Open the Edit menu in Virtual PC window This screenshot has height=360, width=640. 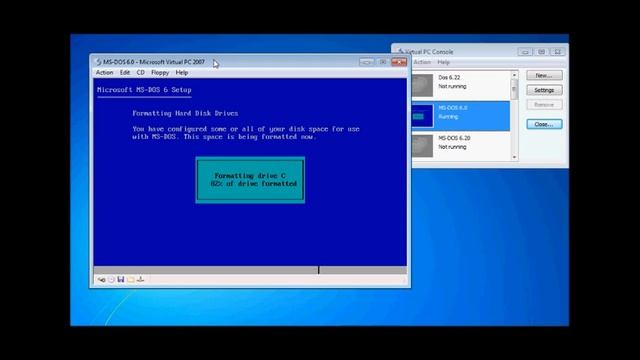125,73
